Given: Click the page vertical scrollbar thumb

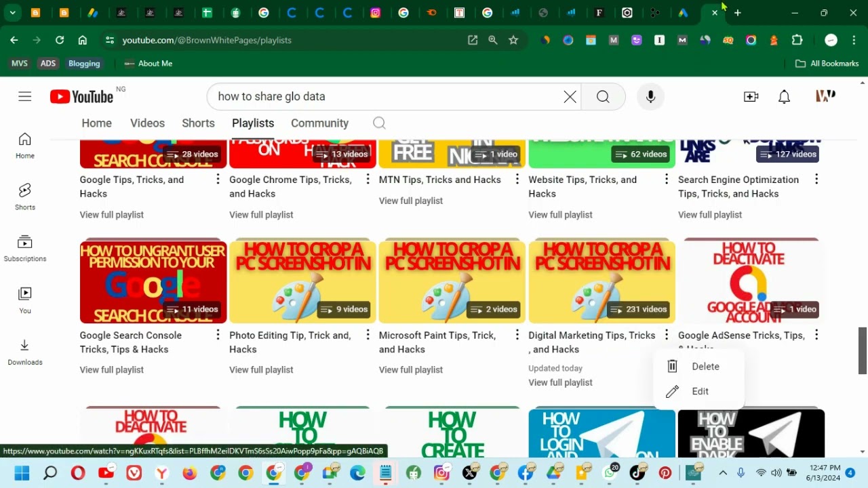Looking at the screenshot, I should click(863, 350).
